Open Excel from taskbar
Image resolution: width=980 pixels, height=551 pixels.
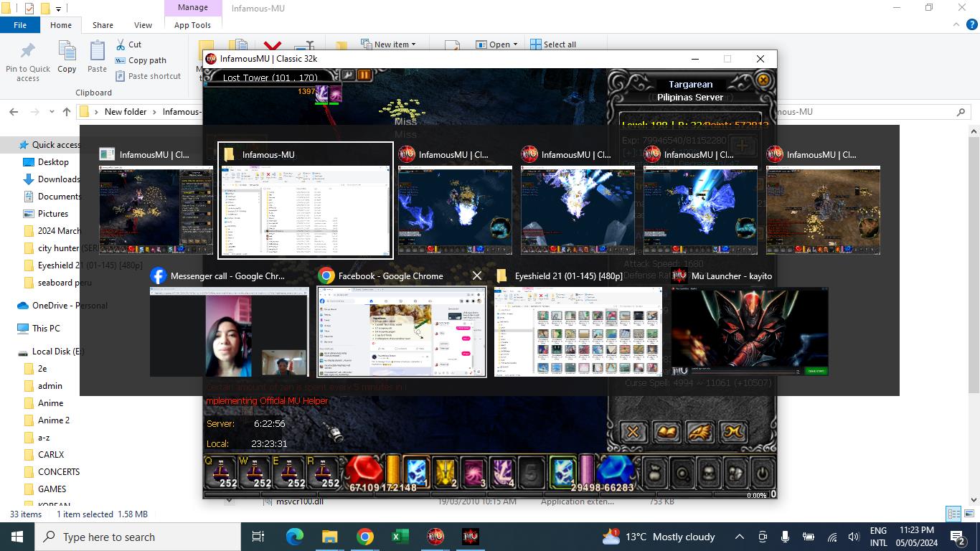tap(400, 537)
